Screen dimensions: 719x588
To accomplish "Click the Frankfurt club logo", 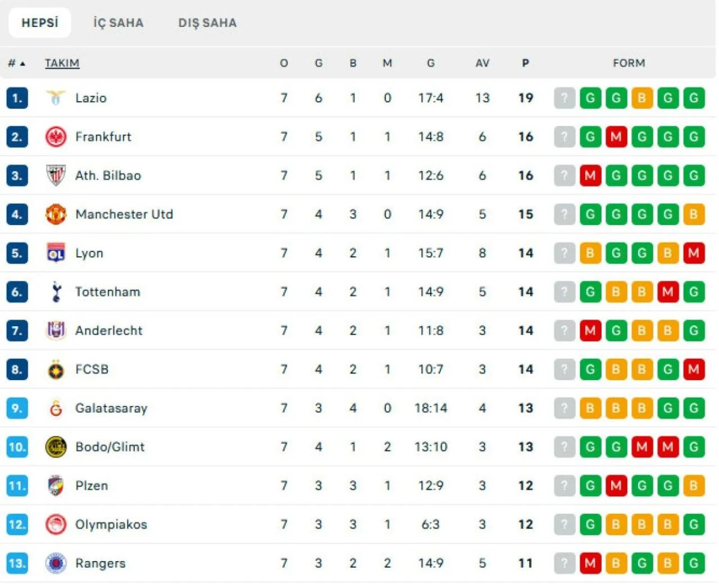I will click(56, 136).
